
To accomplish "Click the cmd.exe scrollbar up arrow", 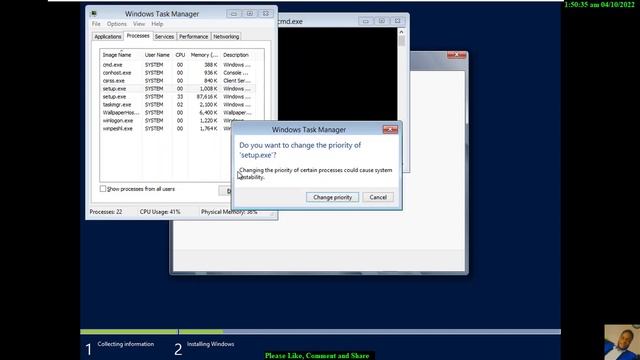I will coord(402,31).
